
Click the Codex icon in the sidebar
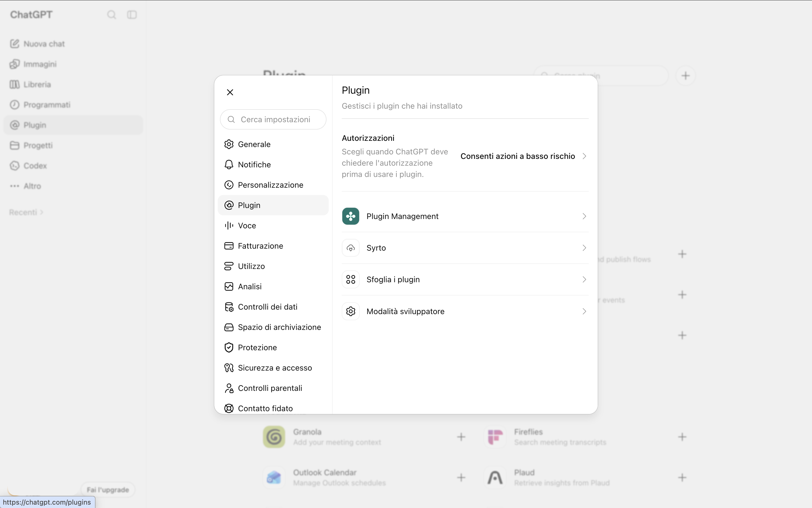click(x=14, y=166)
